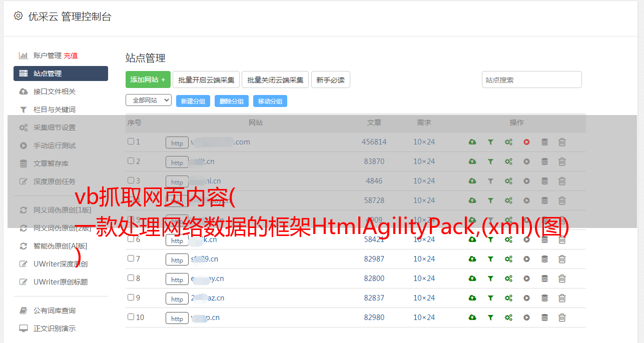
Task: Click article count 82987
Action: 374,259
